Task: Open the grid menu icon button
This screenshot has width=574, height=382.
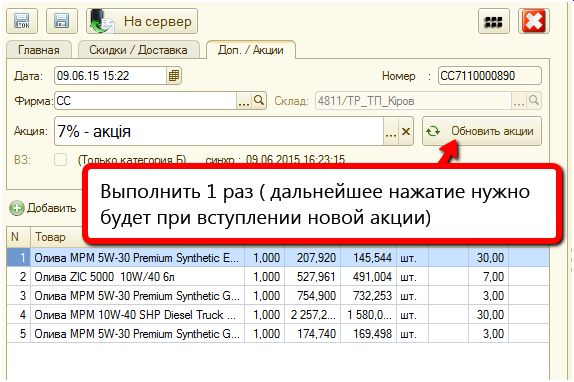Action: point(493,21)
